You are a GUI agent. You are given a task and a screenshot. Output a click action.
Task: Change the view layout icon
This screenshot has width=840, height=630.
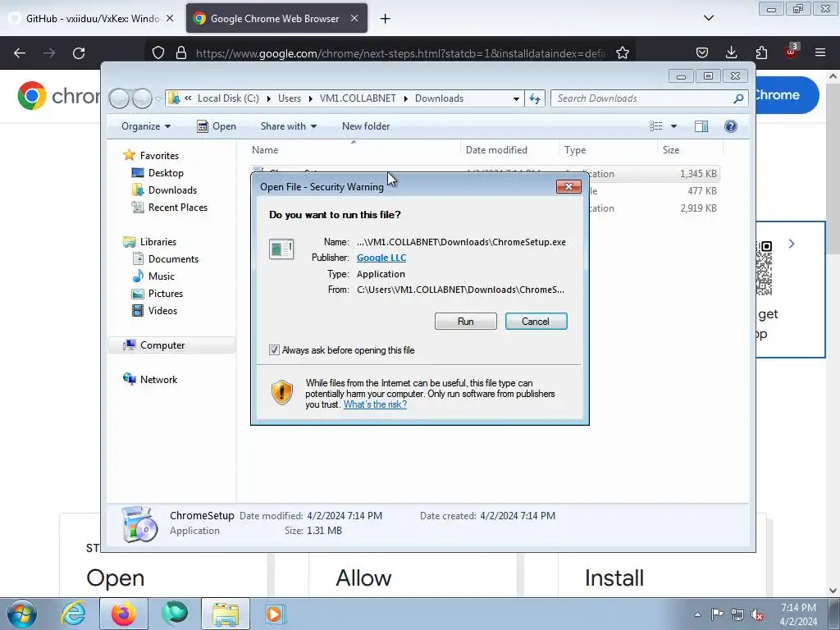[x=655, y=126]
